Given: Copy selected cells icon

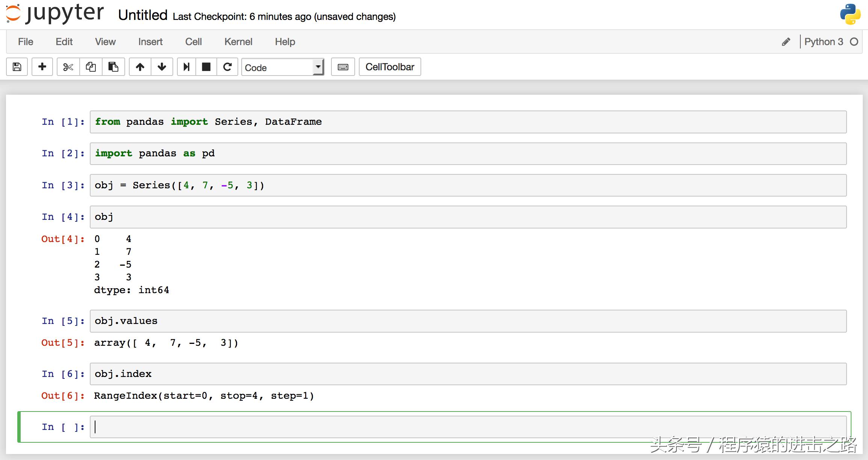Looking at the screenshot, I should click(91, 67).
